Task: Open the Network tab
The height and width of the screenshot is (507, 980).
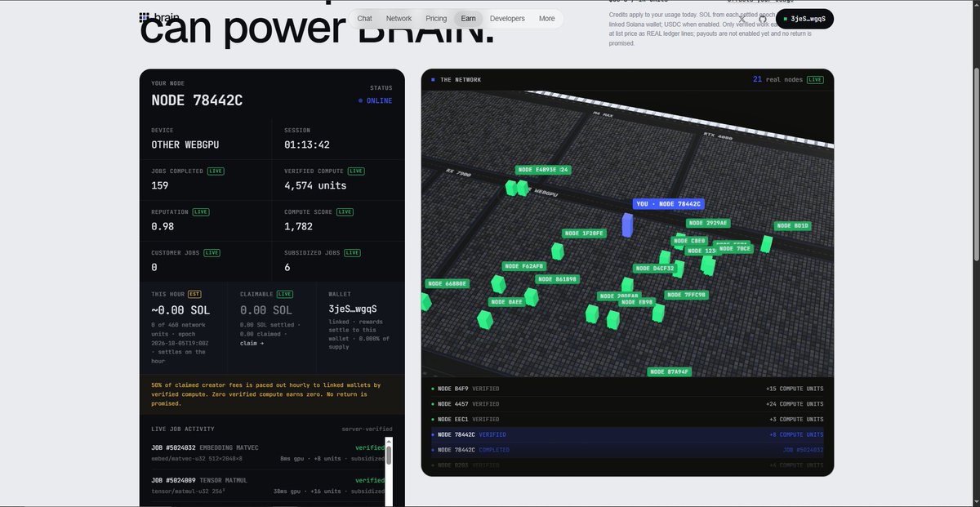Action: [399, 19]
